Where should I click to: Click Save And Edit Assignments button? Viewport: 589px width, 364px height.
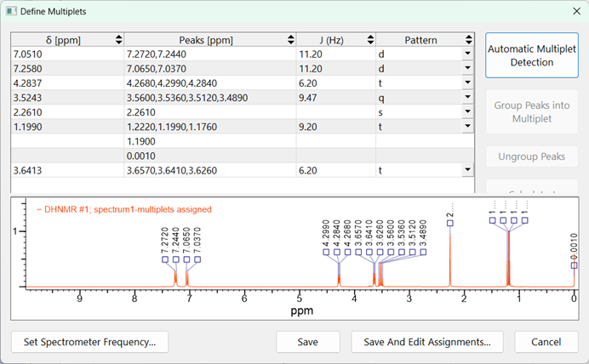426,342
